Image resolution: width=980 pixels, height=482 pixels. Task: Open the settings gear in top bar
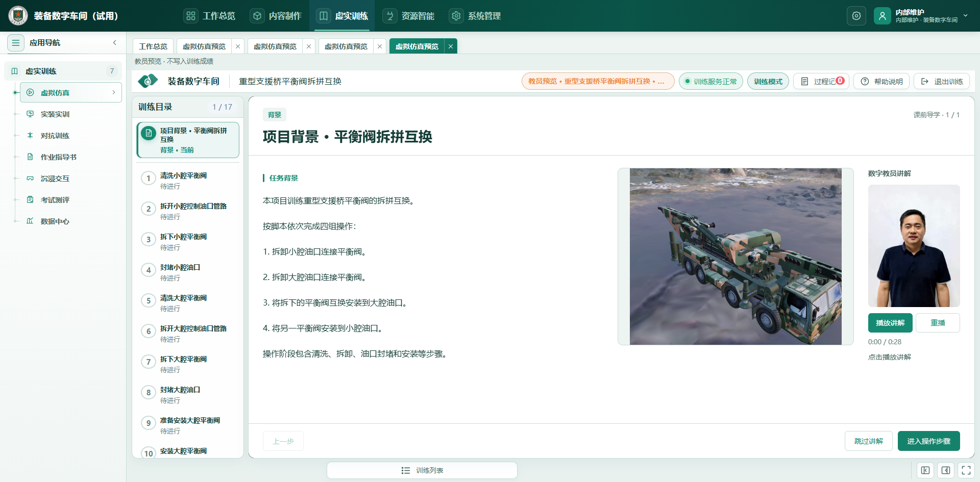coord(856,16)
